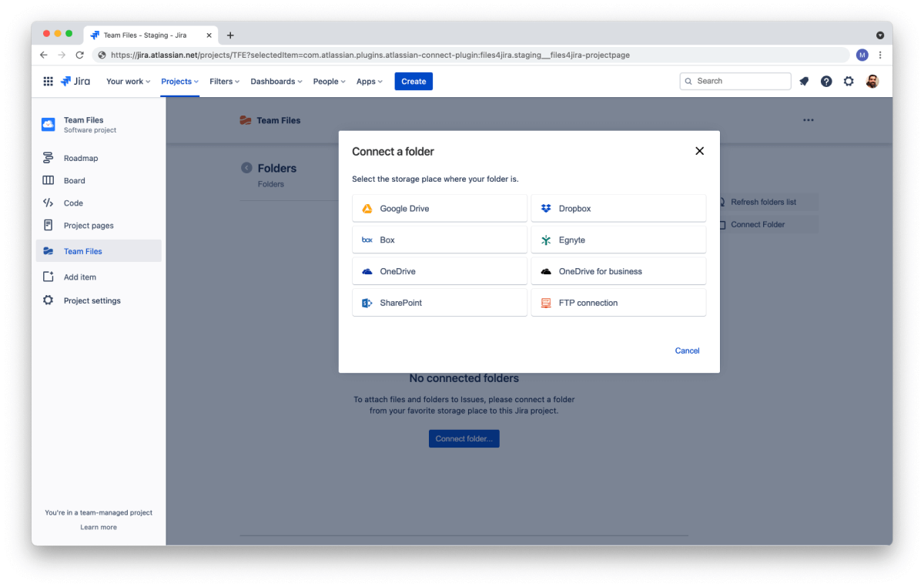Screen dimensions: 924x587
Task: Click the user profile avatar in Jira header
Action: (872, 82)
